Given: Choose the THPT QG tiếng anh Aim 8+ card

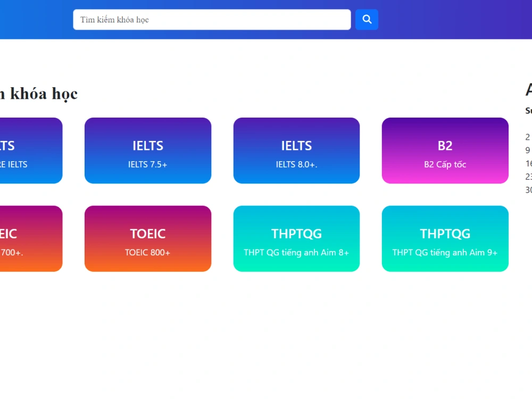Looking at the screenshot, I should (x=296, y=238).
